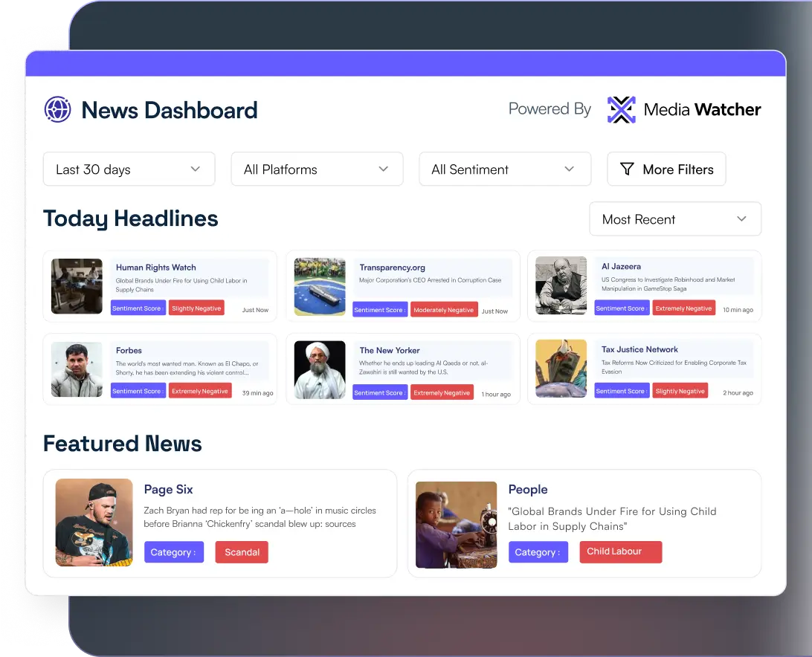The height and width of the screenshot is (657, 812).
Task: Click 'US Congress to Investigate Robinhood' text
Action: click(x=668, y=284)
